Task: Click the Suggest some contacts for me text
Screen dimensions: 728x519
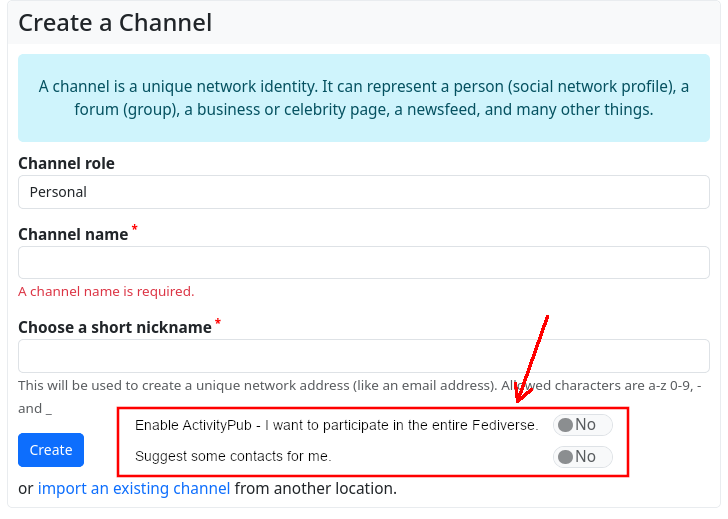Action: tap(233, 456)
